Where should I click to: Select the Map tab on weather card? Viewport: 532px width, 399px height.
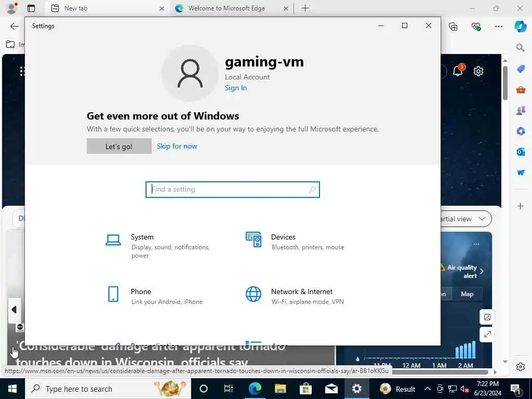tap(467, 294)
